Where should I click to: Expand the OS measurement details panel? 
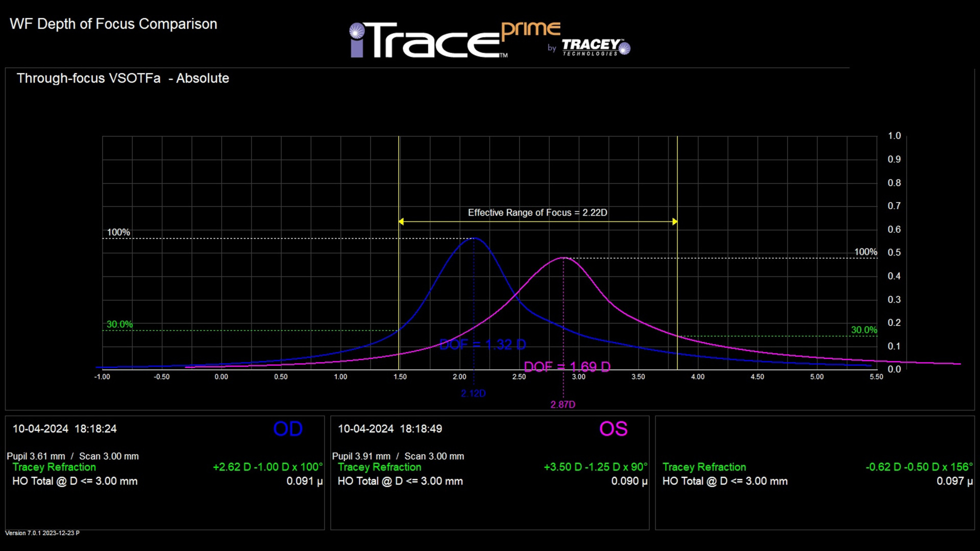[x=490, y=474]
